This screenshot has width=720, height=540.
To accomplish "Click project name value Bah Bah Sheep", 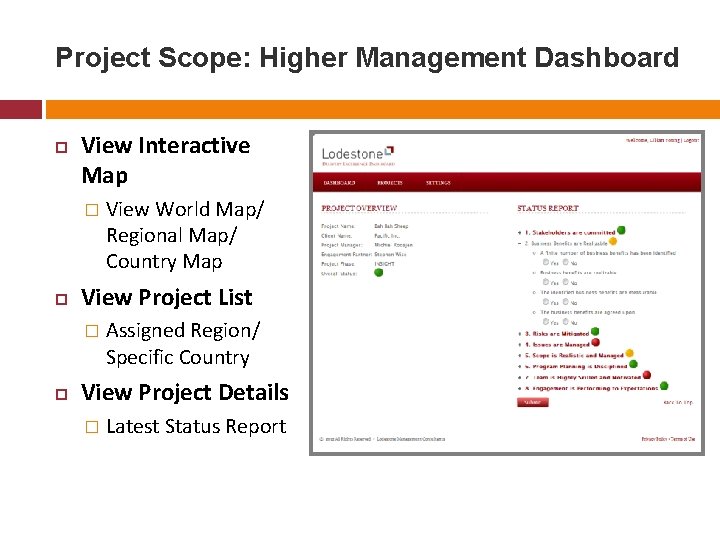I will click(391, 226).
